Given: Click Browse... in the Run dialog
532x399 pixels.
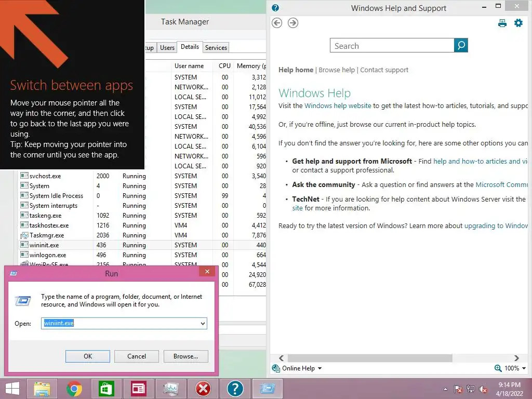Looking at the screenshot, I should click(x=185, y=356).
